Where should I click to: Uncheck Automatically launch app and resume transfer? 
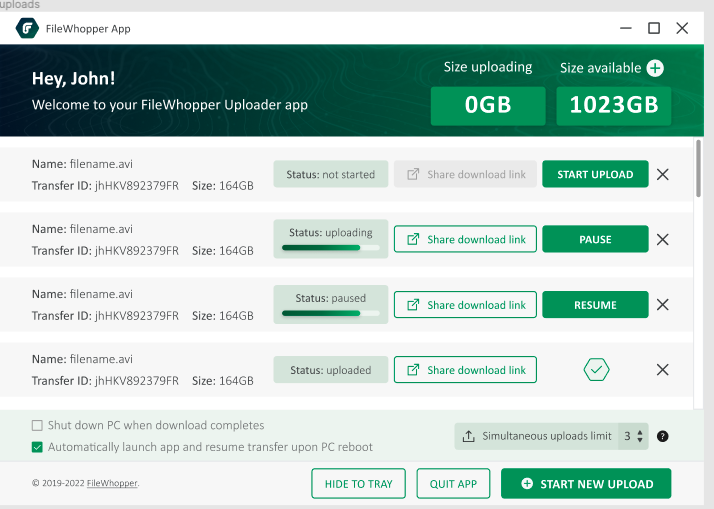tap(37, 447)
